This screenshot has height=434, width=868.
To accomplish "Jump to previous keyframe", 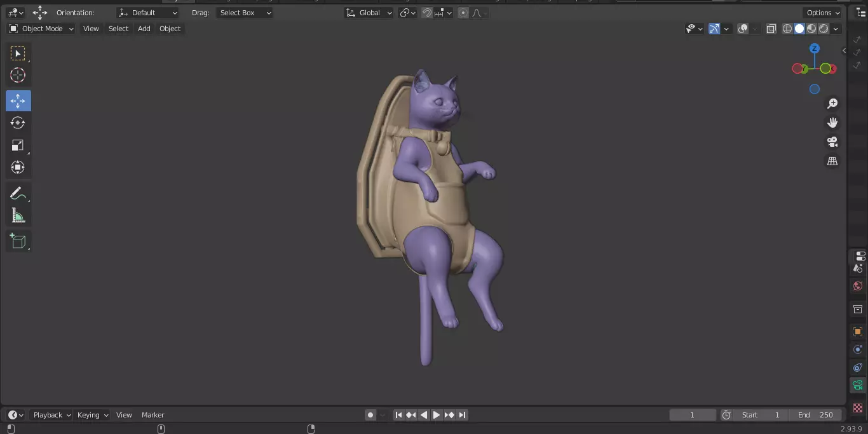I will coord(411,415).
